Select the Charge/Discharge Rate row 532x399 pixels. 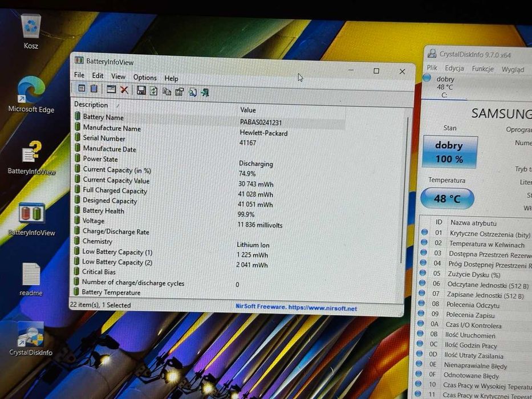[x=209, y=233]
